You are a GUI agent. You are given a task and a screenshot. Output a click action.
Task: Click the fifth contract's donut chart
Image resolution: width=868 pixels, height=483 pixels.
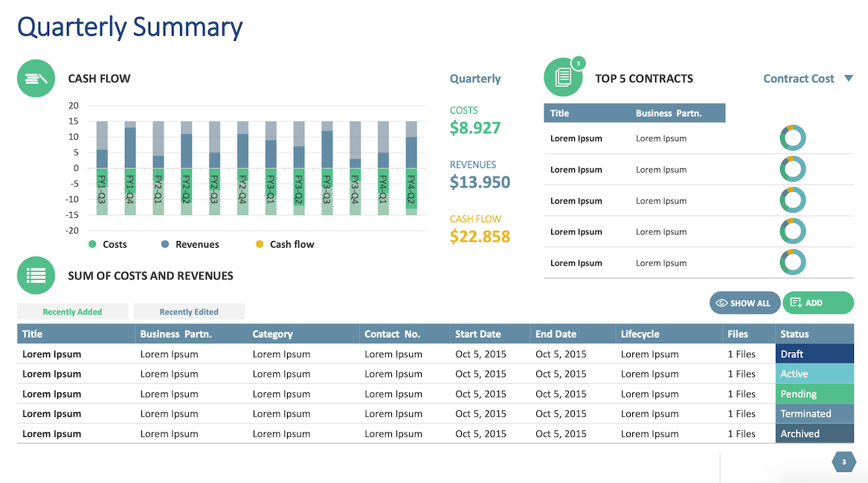[792, 263]
